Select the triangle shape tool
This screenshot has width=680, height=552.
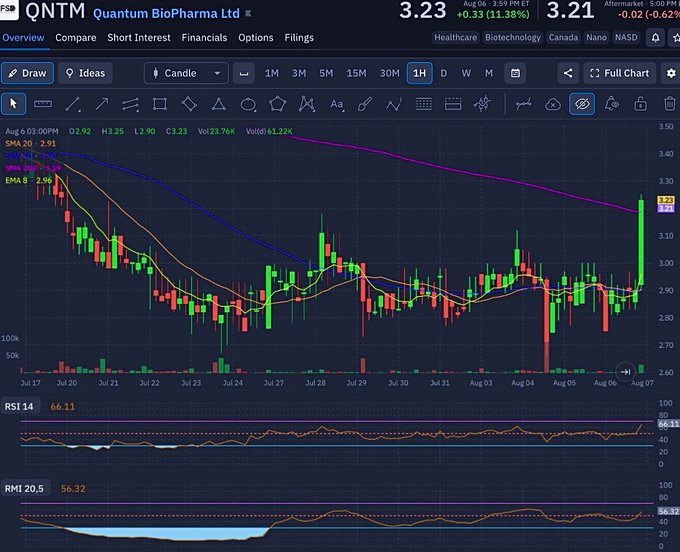point(219,104)
